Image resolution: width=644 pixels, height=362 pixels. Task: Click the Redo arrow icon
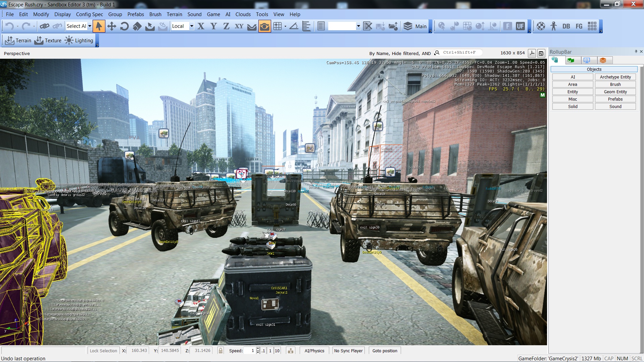26,26
